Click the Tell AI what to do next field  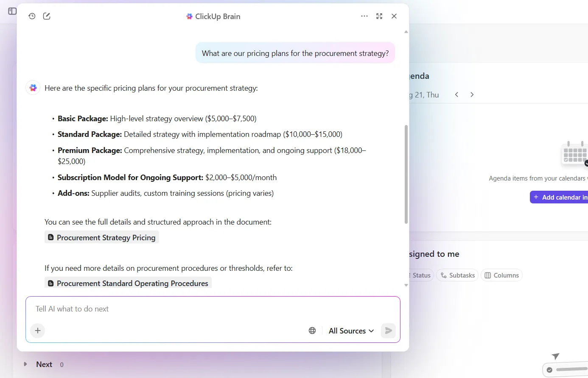213,309
